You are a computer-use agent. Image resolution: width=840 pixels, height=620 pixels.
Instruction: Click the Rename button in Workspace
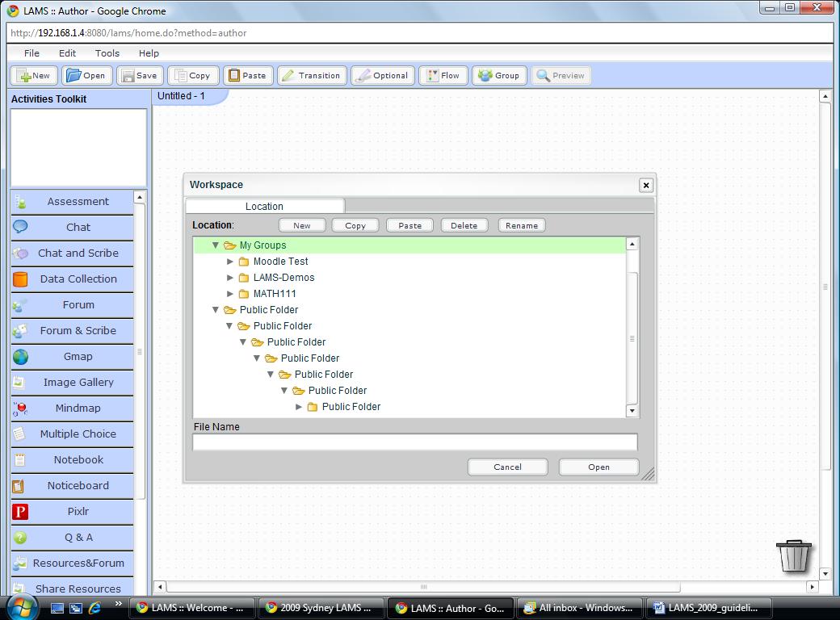click(x=521, y=226)
